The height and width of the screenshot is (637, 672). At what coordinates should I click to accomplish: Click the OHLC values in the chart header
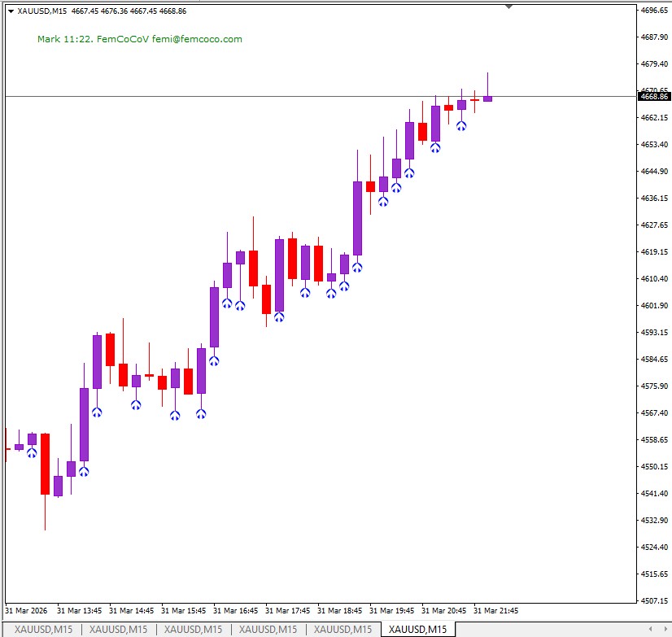[x=129, y=11]
